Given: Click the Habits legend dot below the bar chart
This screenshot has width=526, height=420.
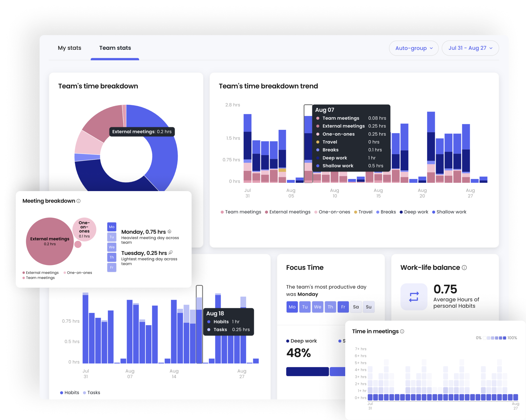Looking at the screenshot, I should [x=61, y=392].
